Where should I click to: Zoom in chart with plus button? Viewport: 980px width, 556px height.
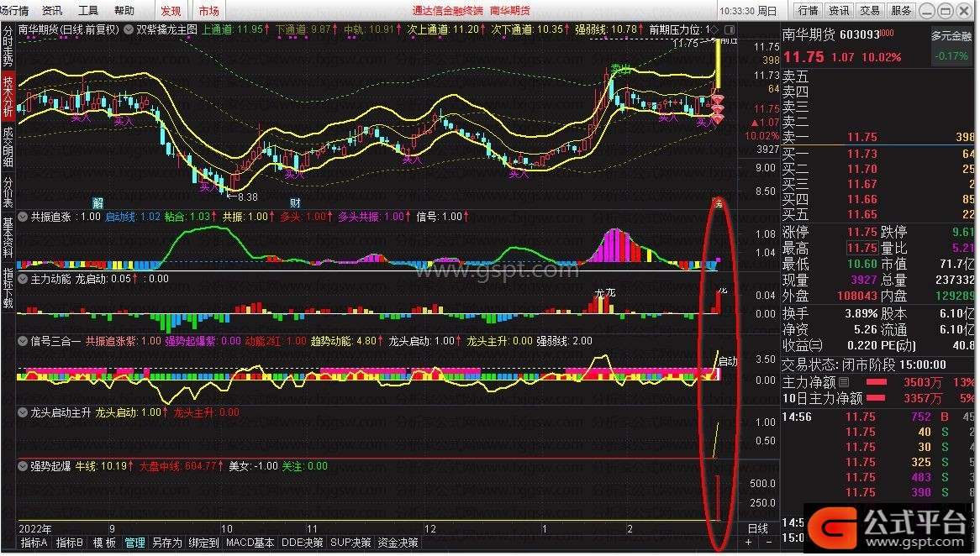tap(749, 543)
